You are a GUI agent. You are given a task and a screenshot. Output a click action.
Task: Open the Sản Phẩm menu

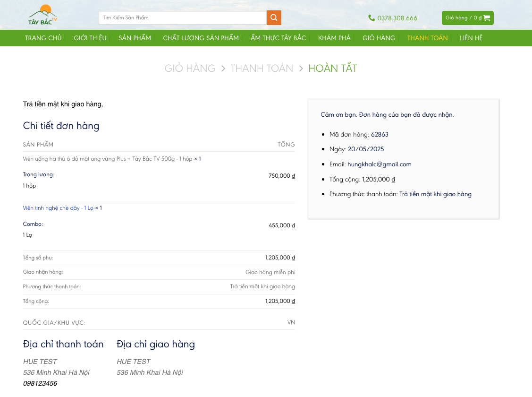[x=135, y=38]
